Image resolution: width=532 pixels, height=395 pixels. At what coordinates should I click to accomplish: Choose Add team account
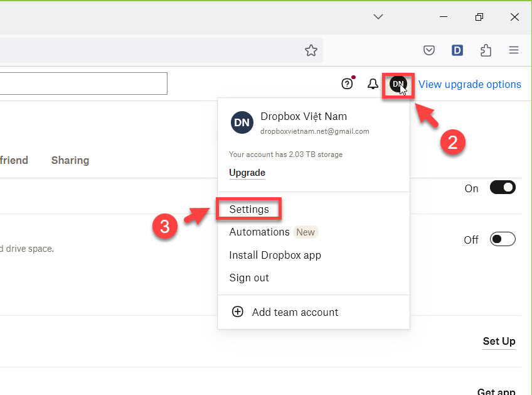(295, 312)
